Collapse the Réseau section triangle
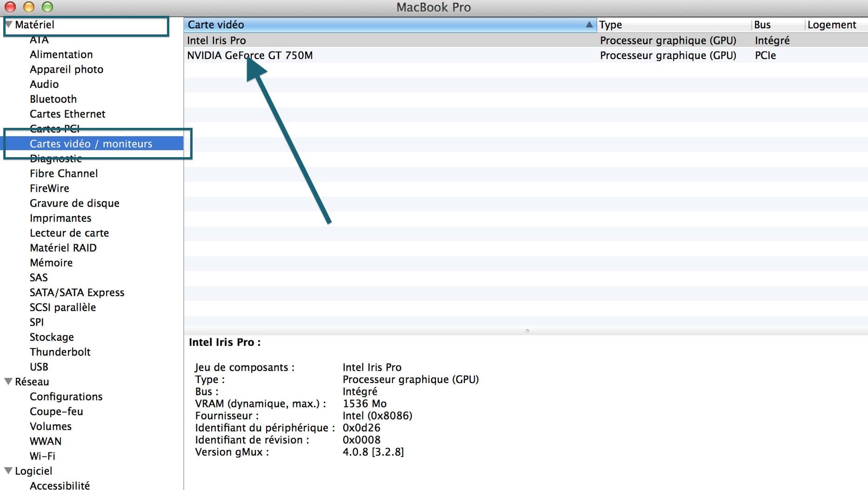Image resolution: width=868 pixels, height=490 pixels. click(8, 382)
